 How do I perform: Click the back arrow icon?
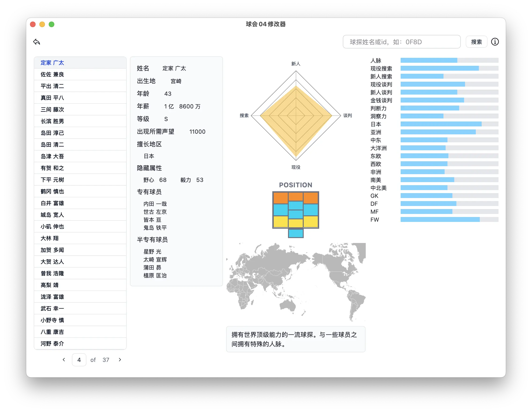tap(37, 42)
